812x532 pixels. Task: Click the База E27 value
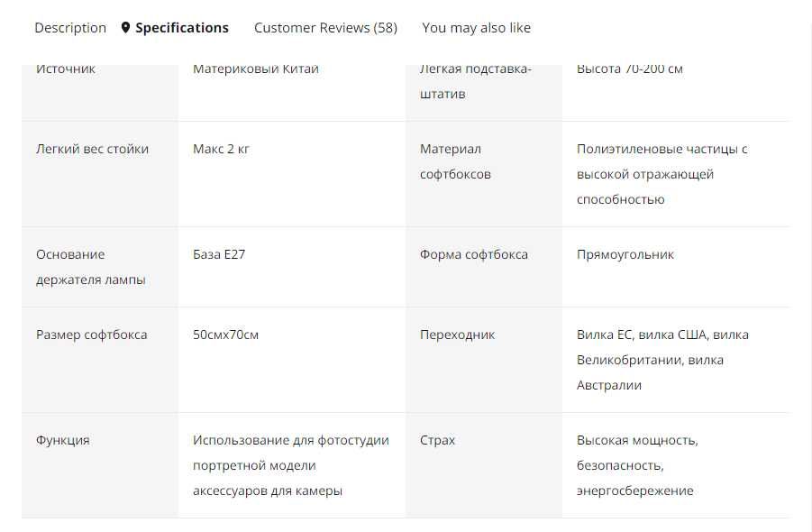pos(219,254)
